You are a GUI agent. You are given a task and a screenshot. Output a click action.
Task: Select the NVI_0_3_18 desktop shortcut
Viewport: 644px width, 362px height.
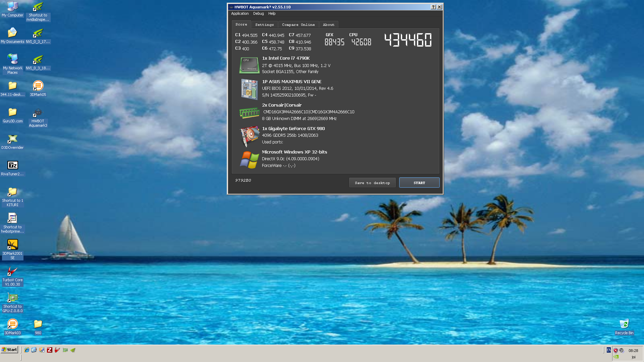click(x=38, y=62)
